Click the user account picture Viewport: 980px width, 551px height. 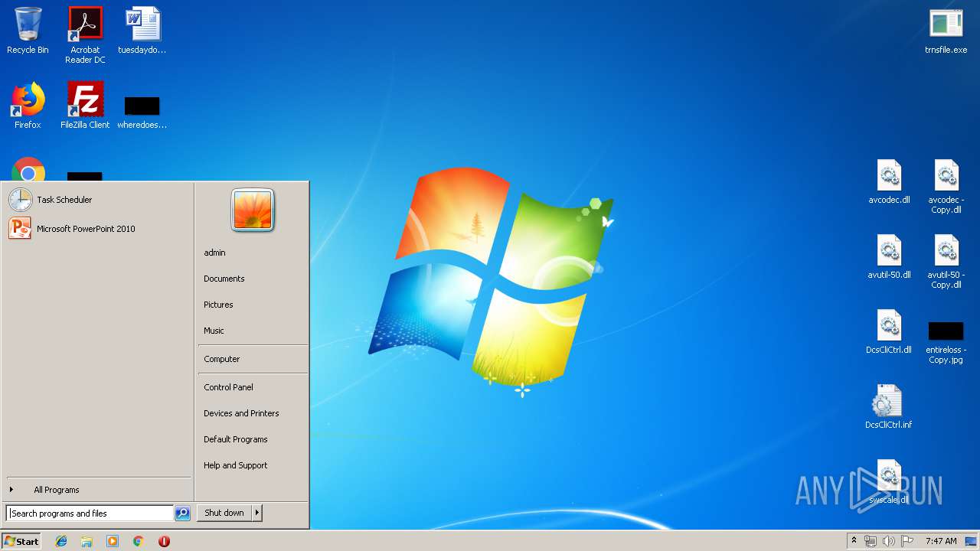pos(253,210)
